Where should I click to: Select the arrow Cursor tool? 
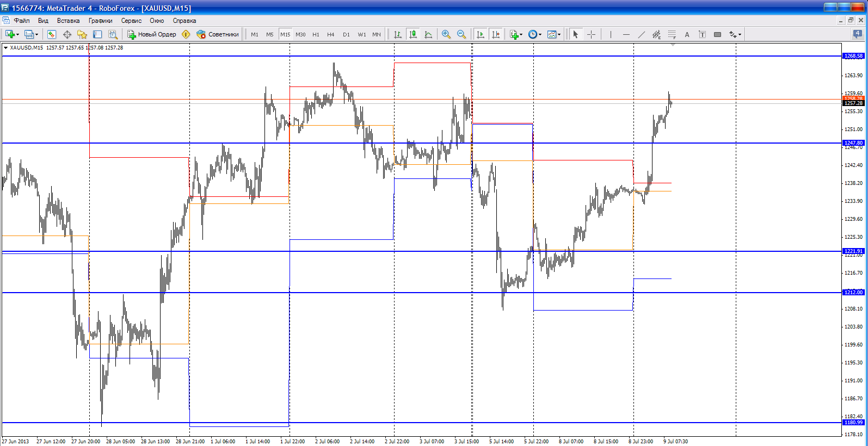tap(576, 34)
